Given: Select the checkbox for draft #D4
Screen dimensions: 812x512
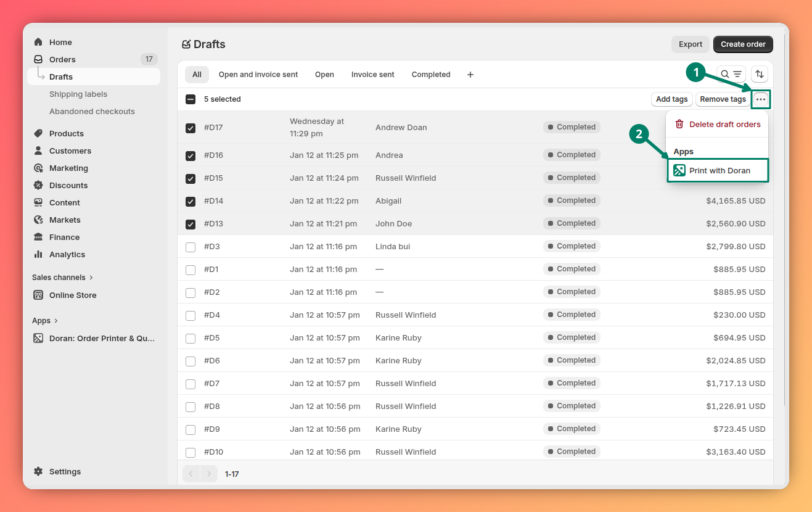Looking at the screenshot, I should pos(191,316).
